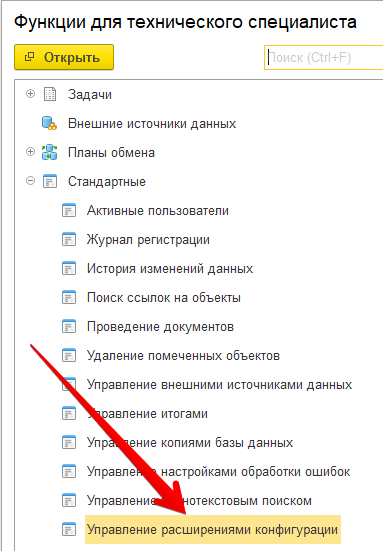Select Поиск ссылок на объекты item
This screenshot has height=551, width=383.
[164, 298]
